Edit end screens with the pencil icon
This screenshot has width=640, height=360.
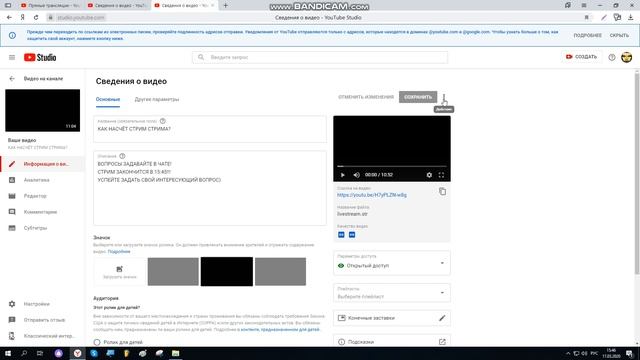[442, 318]
